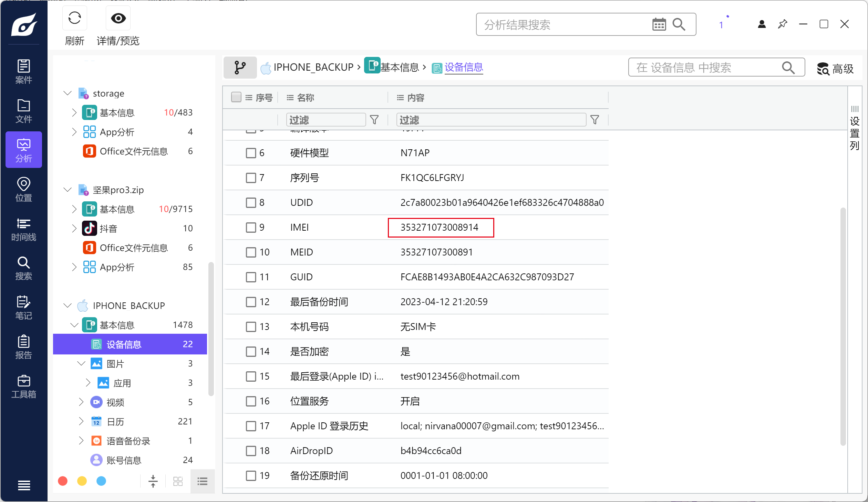
Task: Switch to list view icon
Action: (x=203, y=481)
